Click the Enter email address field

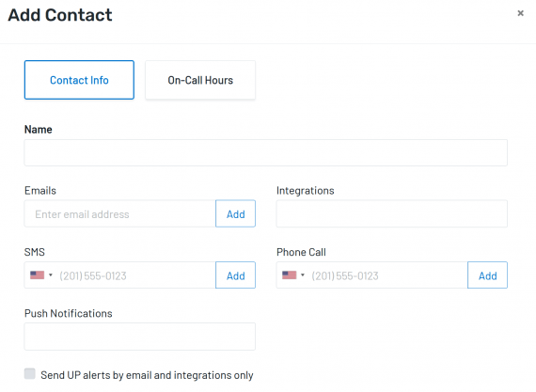[x=120, y=214]
